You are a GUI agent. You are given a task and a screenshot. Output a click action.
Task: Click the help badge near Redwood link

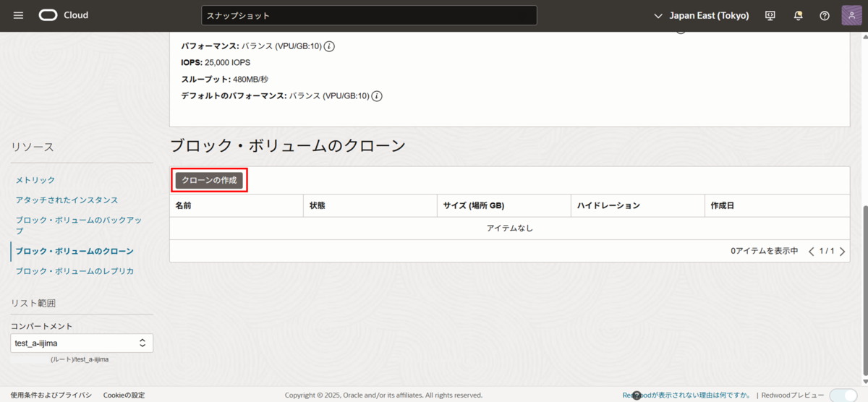[637, 395]
